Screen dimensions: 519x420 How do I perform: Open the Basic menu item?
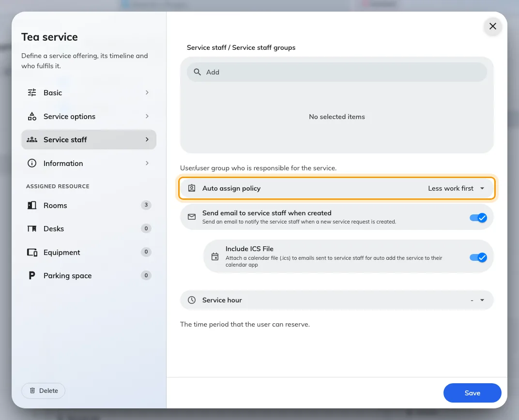[89, 92]
